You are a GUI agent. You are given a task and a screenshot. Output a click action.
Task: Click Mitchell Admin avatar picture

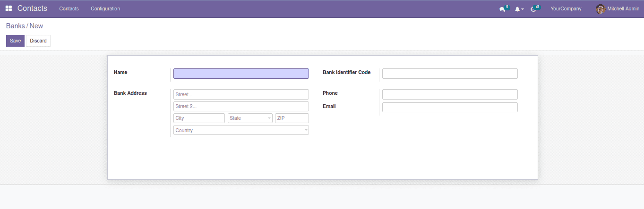[601, 9]
